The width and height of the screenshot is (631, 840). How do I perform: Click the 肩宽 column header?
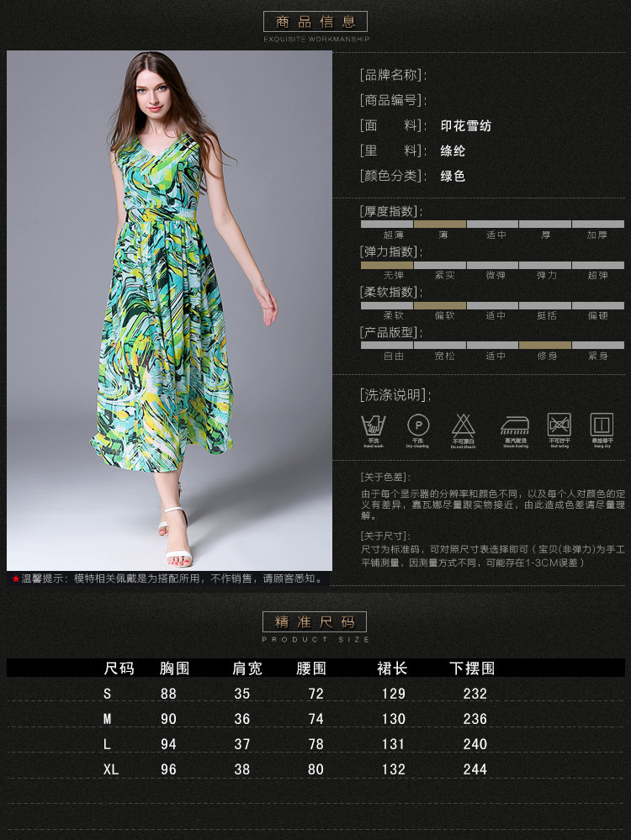tap(247, 668)
